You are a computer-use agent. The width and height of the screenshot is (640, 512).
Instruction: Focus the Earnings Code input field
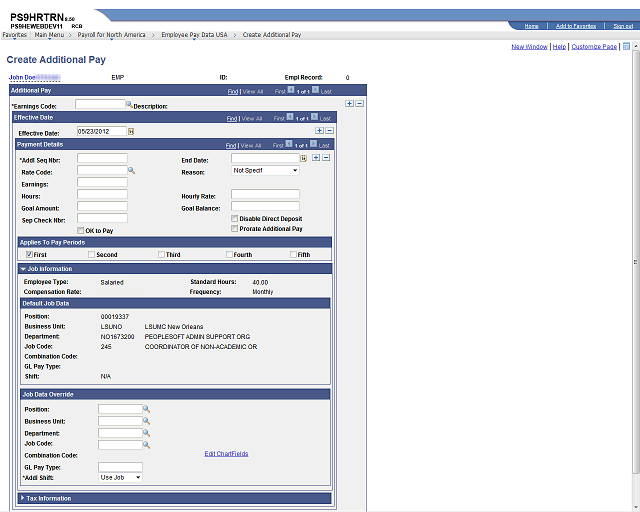(100, 104)
